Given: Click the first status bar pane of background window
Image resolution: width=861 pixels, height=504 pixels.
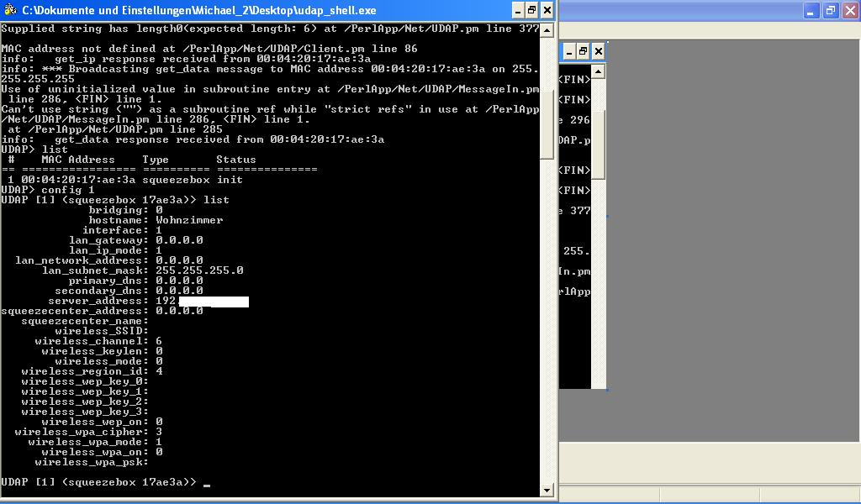Looking at the screenshot, I should (706, 493).
